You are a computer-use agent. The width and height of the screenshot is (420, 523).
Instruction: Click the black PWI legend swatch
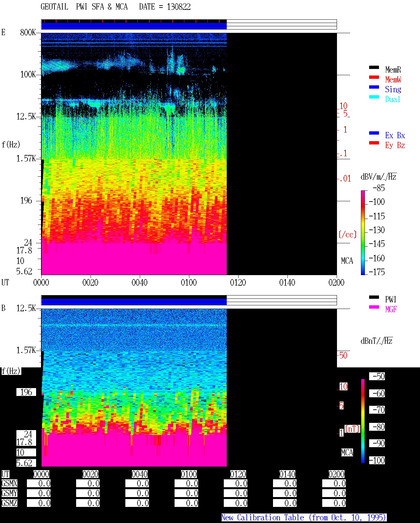point(374,297)
